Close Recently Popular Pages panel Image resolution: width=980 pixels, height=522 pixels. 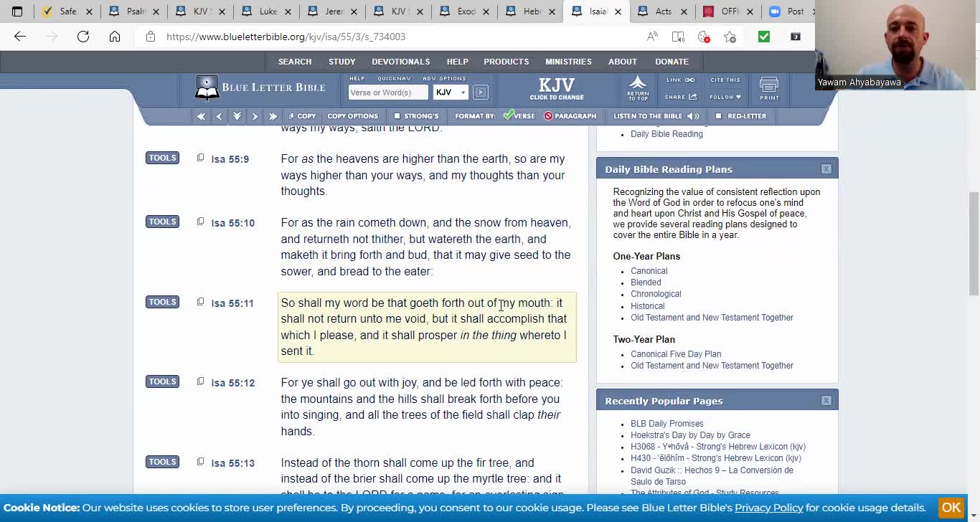(826, 401)
